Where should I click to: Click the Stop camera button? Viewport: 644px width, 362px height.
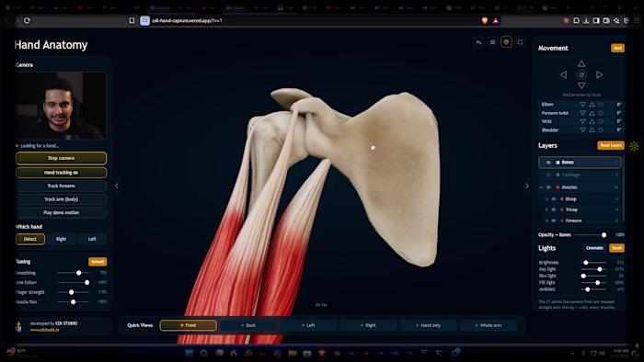pyautogui.click(x=62, y=158)
